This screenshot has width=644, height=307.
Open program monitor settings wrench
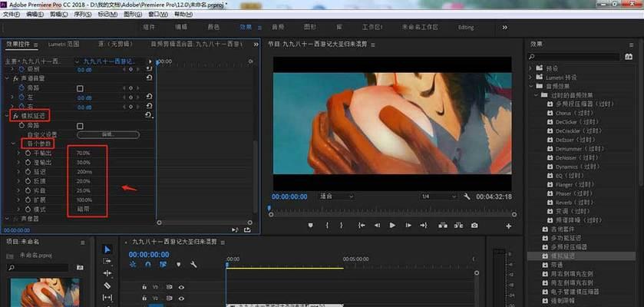click(x=467, y=196)
